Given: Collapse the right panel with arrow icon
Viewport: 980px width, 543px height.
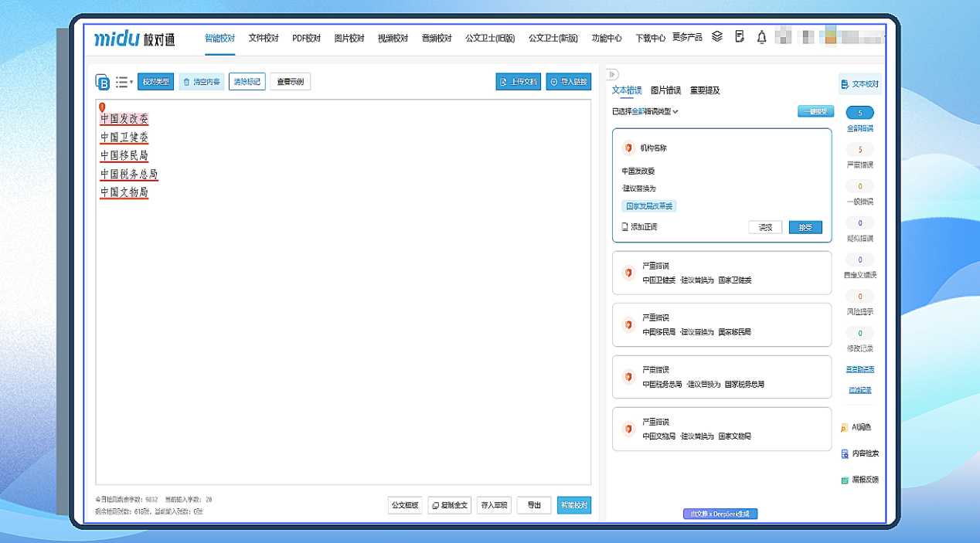Looking at the screenshot, I should [x=613, y=74].
